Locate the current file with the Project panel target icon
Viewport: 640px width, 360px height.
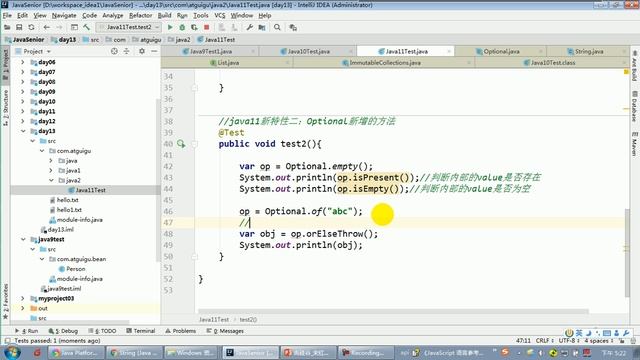[114, 51]
